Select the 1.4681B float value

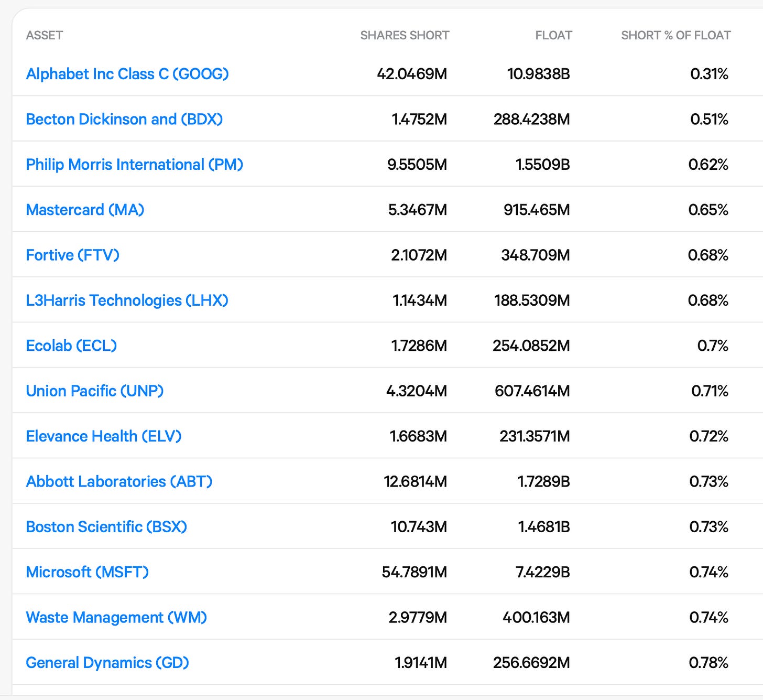click(543, 526)
